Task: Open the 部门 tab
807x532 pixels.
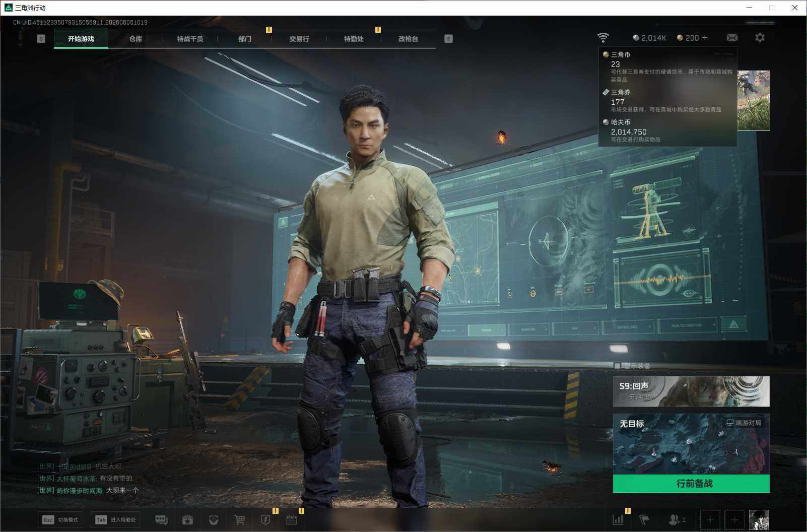Action: point(245,39)
